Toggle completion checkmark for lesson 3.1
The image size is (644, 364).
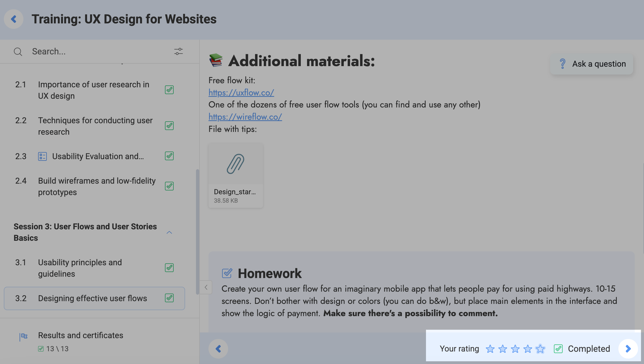(x=169, y=268)
